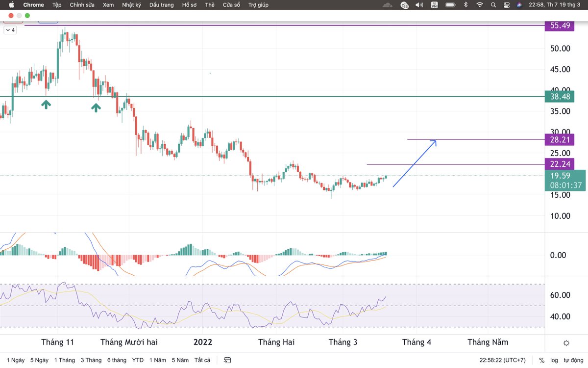
Task: Open the Thẻ menu
Action: [210, 5]
